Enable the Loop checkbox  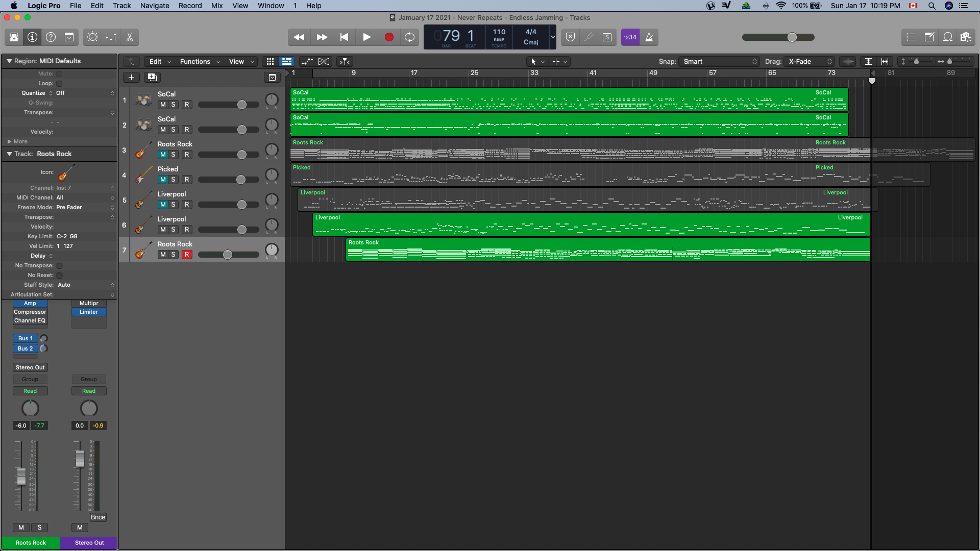point(59,84)
